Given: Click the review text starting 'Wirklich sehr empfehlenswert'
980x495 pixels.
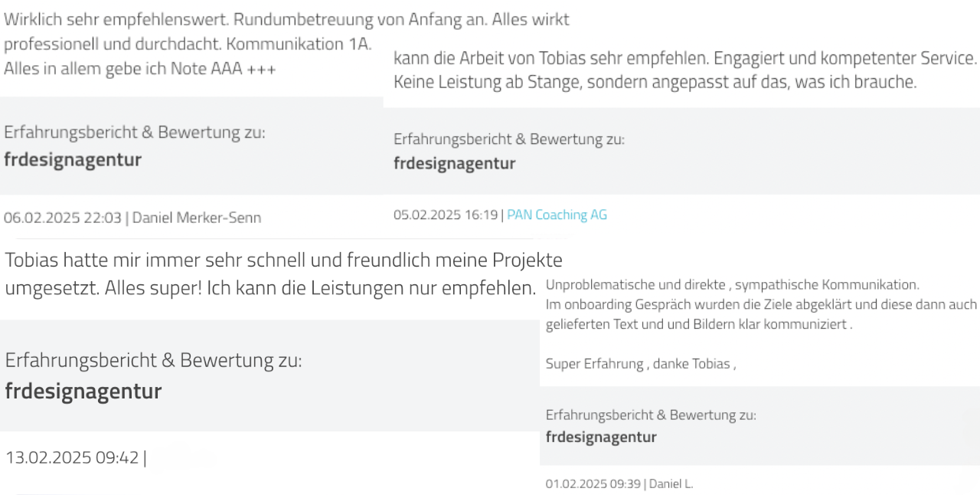Looking at the screenshot, I should (286, 44).
